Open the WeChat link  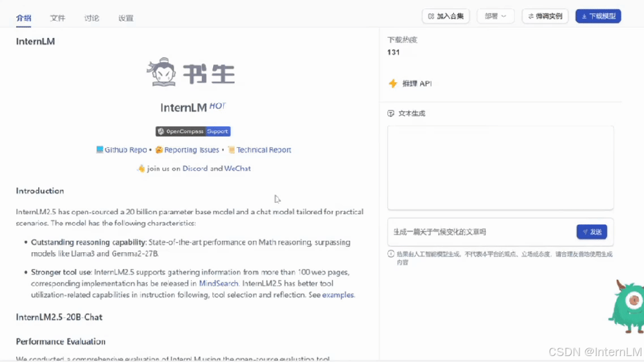pos(238,168)
